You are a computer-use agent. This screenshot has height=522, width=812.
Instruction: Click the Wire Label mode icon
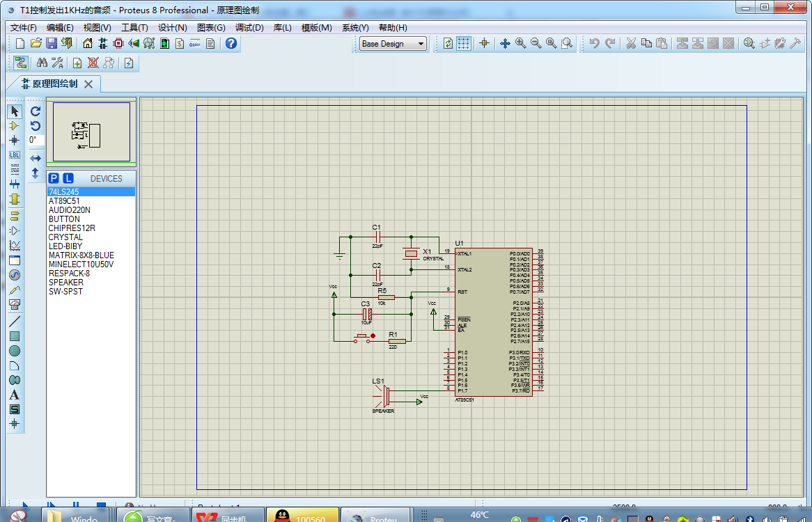(x=14, y=155)
